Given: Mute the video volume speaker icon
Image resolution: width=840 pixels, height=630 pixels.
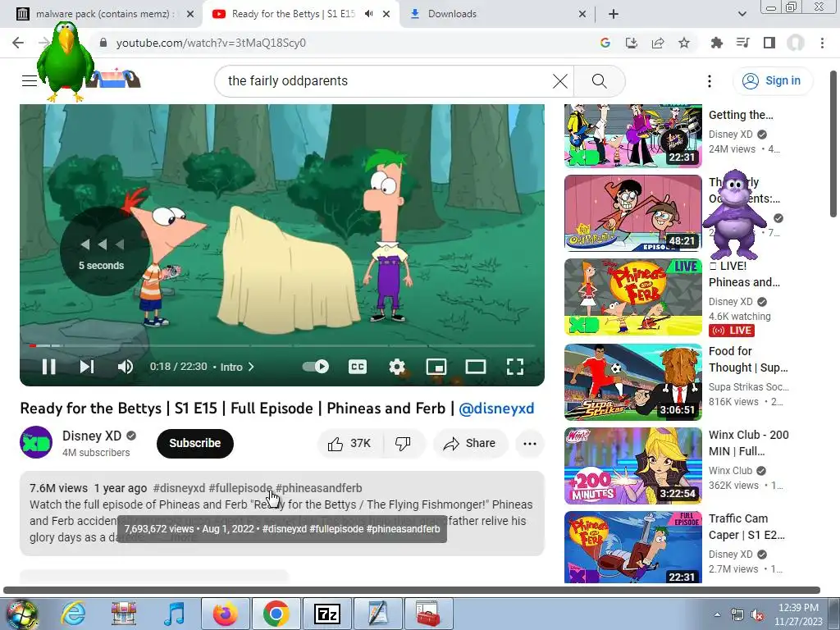Looking at the screenshot, I should (126, 367).
